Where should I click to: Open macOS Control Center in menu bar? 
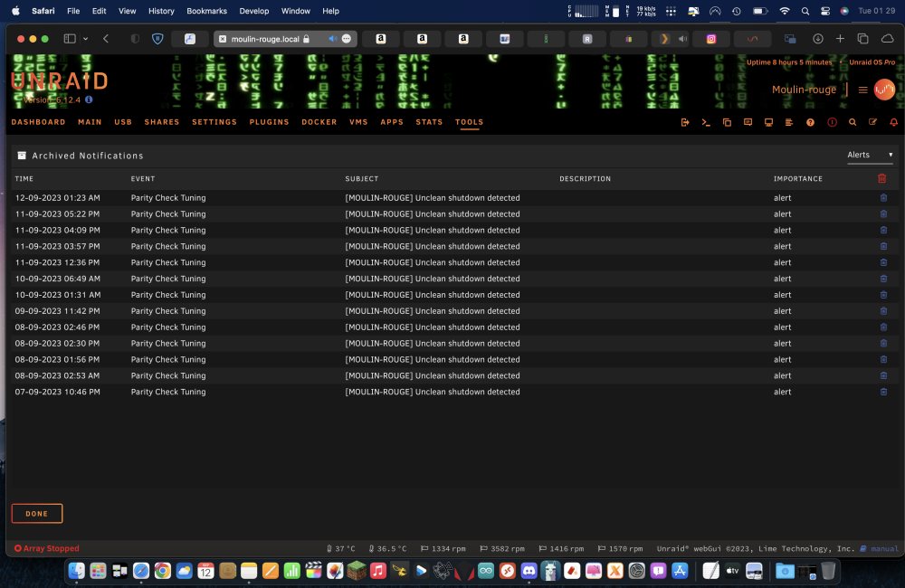pyautogui.click(x=824, y=11)
